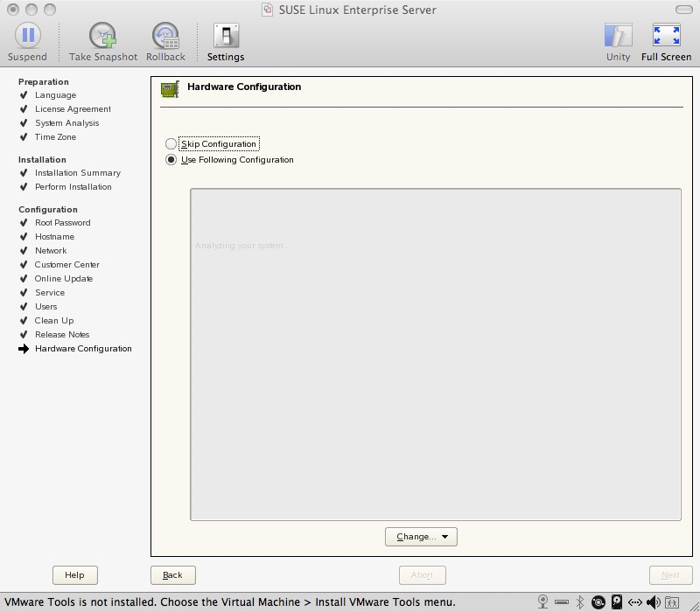Click Clean Up step in sidebar
This screenshot has height=612, width=700.
coord(54,320)
